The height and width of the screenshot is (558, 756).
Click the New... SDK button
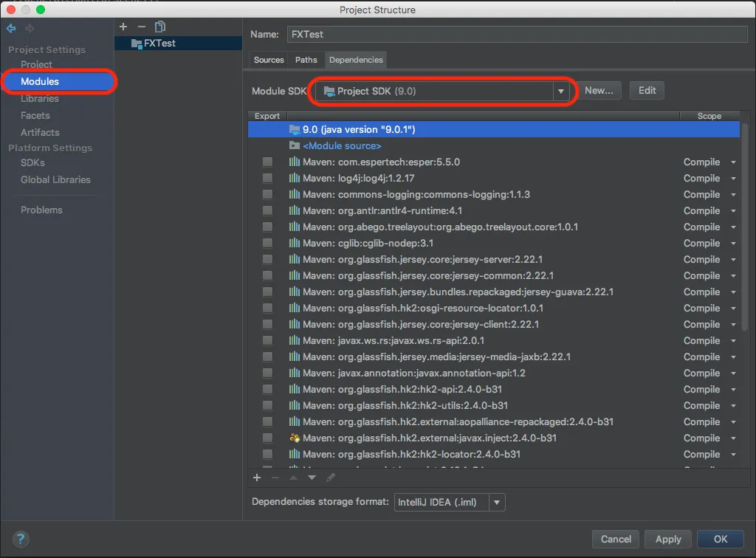coord(599,91)
